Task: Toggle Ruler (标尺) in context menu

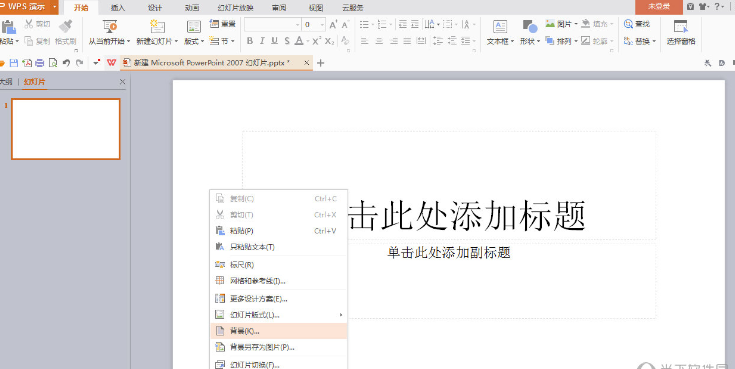Action: pyautogui.click(x=279, y=265)
